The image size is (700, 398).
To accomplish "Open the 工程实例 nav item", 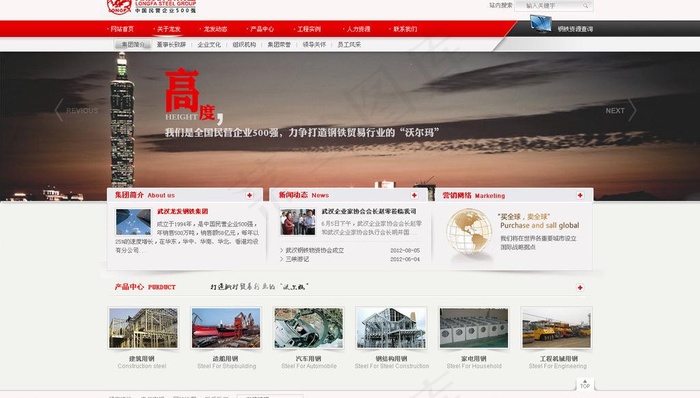I will pyautogui.click(x=308, y=29).
